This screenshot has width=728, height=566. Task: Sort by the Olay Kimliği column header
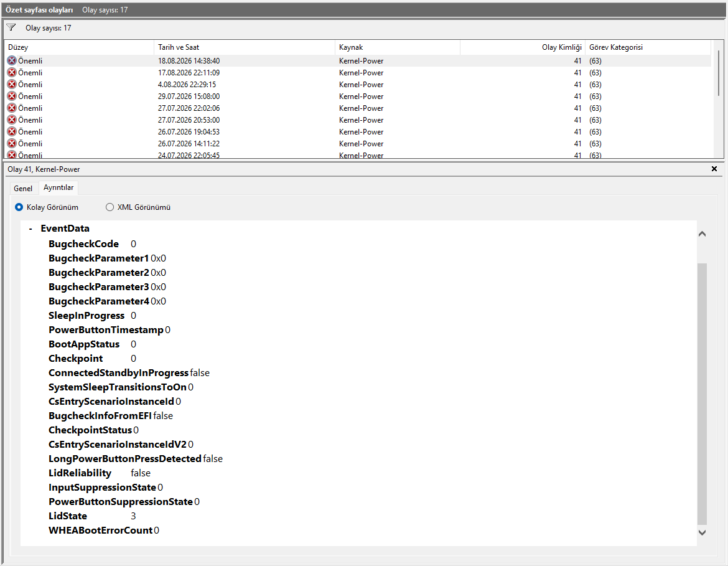click(523, 47)
